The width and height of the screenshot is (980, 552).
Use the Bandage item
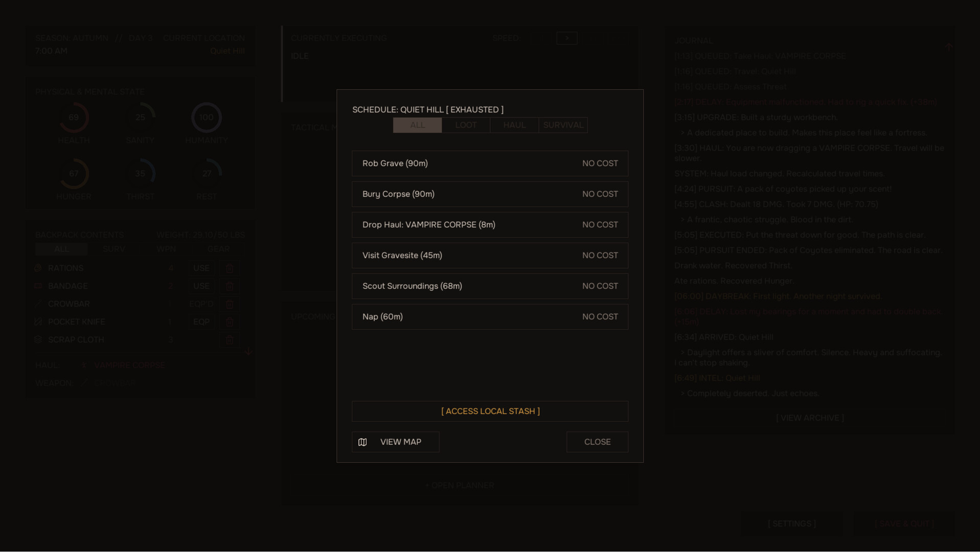pos(201,286)
